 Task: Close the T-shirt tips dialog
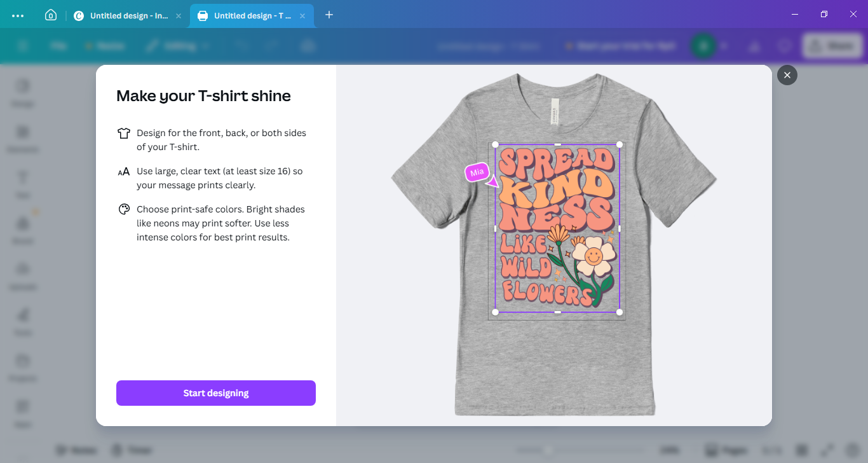tap(787, 75)
